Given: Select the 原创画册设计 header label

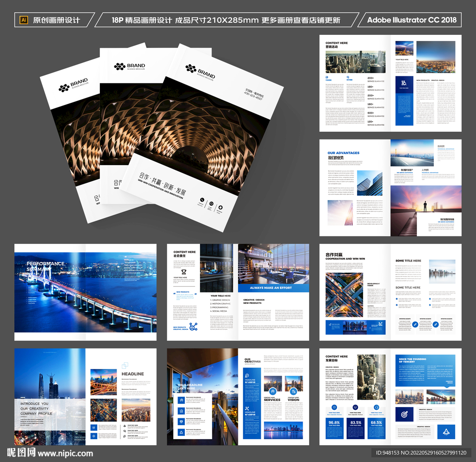Looking at the screenshot, I should (x=56, y=20).
